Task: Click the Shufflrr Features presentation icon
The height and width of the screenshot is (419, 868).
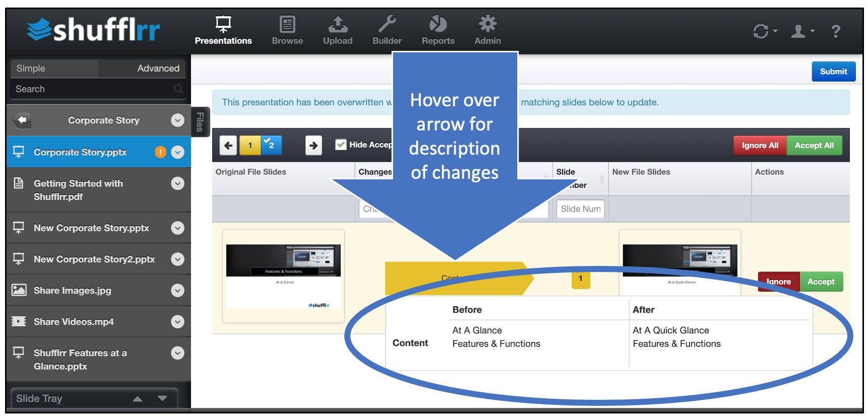Action: click(x=19, y=353)
